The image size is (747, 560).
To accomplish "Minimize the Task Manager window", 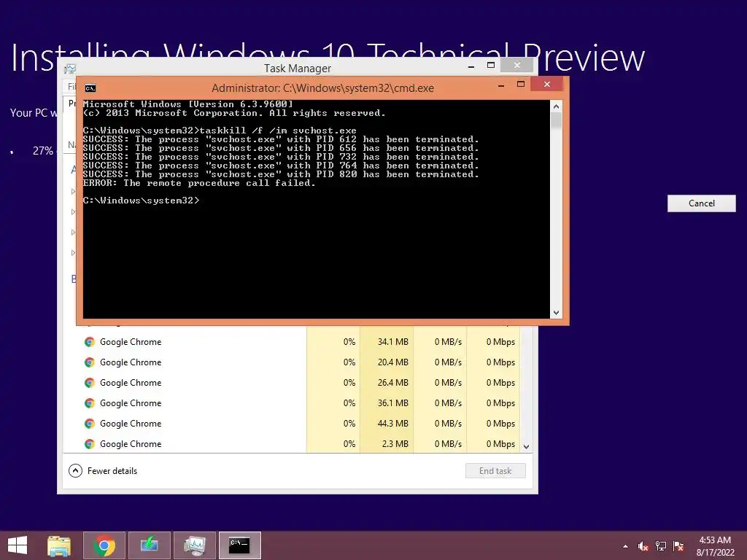I will pos(471,66).
